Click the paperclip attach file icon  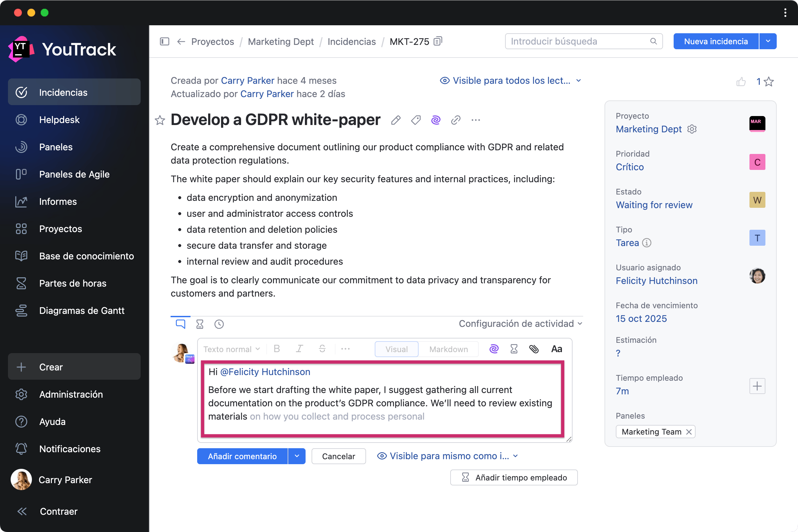[x=534, y=349]
